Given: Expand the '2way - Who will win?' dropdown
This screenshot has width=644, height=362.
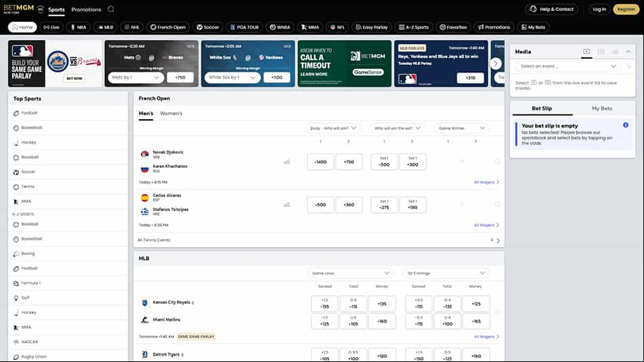Looking at the screenshot, I should [x=332, y=128].
